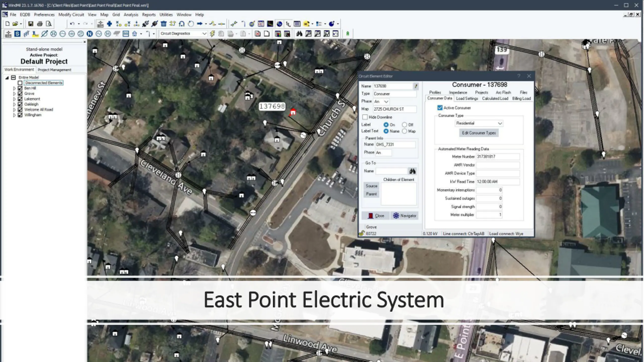644x362 pixels.
Task: Uncheck the Active Consumer checkbox
Action: [440, 108]
